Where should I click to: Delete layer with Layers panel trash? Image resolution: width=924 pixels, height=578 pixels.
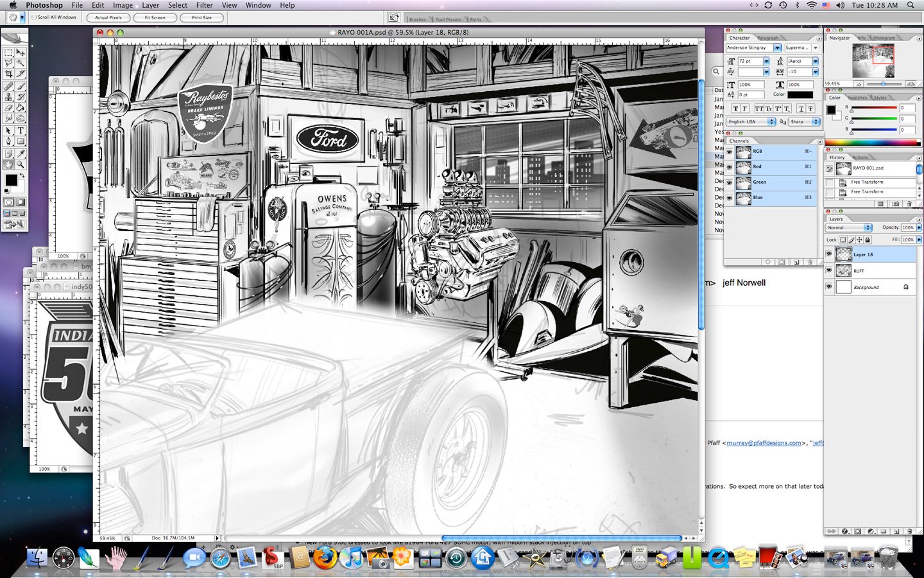click(x=909, y=531)
